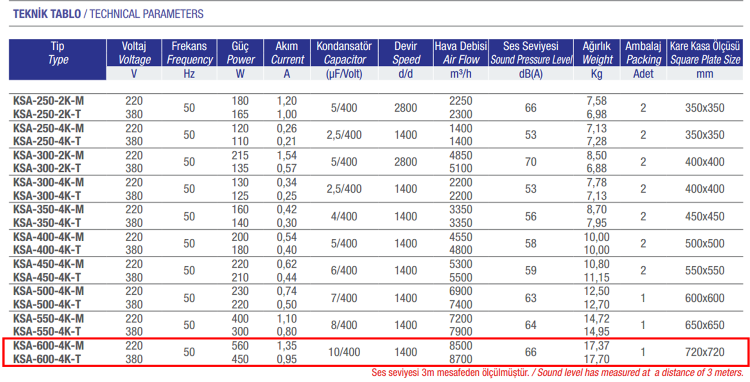Click the 4/400 capacitor value

[344, 217]
